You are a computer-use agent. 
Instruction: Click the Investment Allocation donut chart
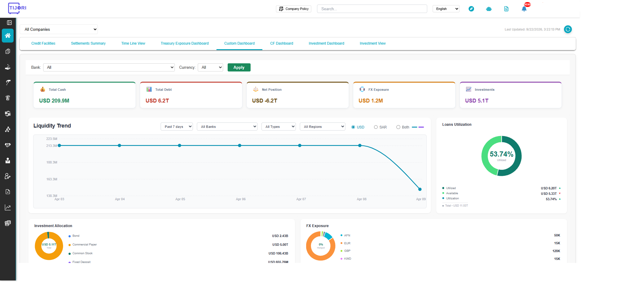point(49,246)
